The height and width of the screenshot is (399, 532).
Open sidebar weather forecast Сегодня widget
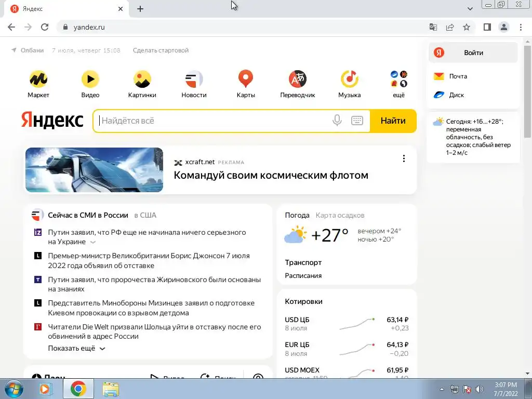coord(473,137)
